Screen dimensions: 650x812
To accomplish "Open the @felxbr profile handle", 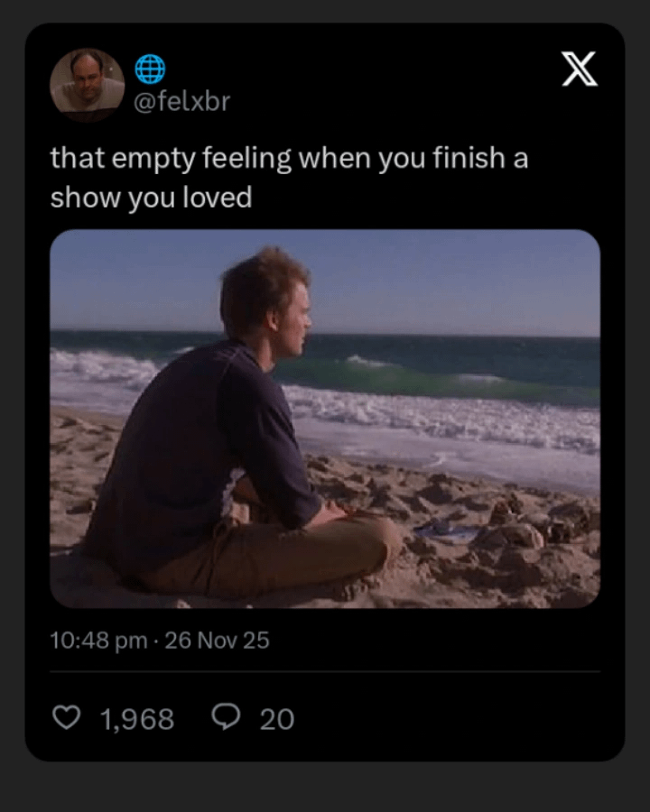I will point(181,101).
